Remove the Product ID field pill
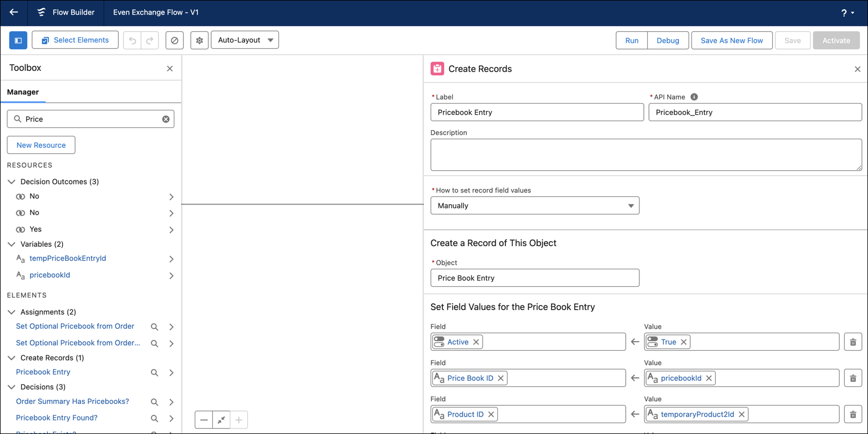Viewport: 868px width, 434px height. pyautogui.click(x=491, y=414)
